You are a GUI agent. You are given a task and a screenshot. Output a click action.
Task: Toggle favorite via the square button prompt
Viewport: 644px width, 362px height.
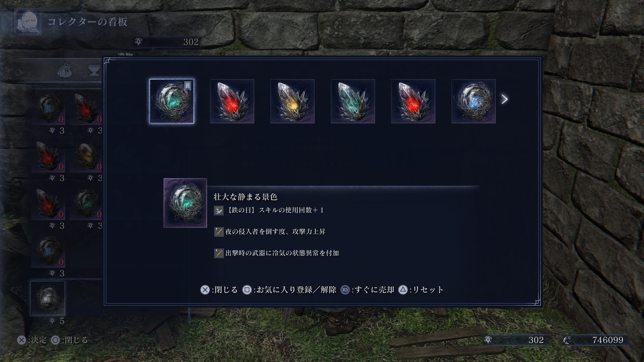point(289,290)
